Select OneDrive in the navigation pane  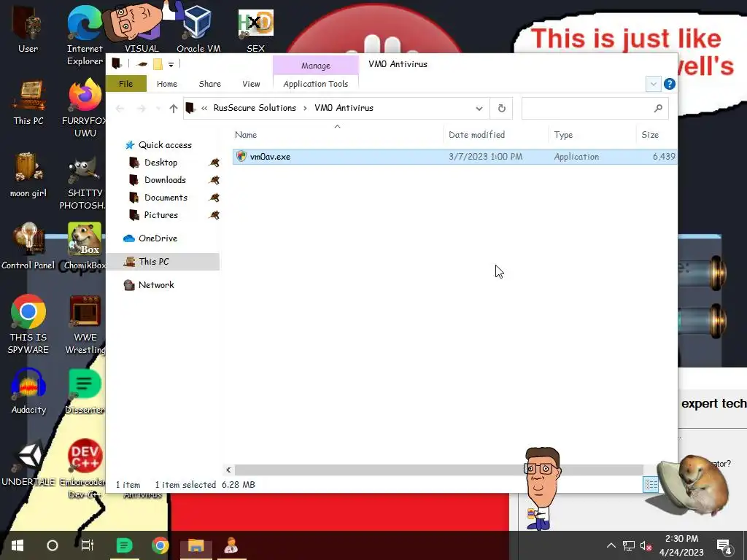coord(158,238)
